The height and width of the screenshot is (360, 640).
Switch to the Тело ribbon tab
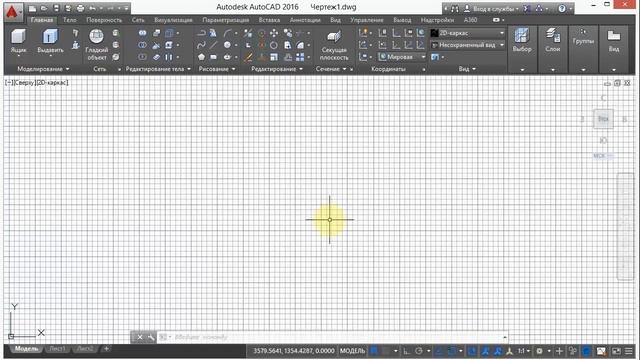click(70, 20)
